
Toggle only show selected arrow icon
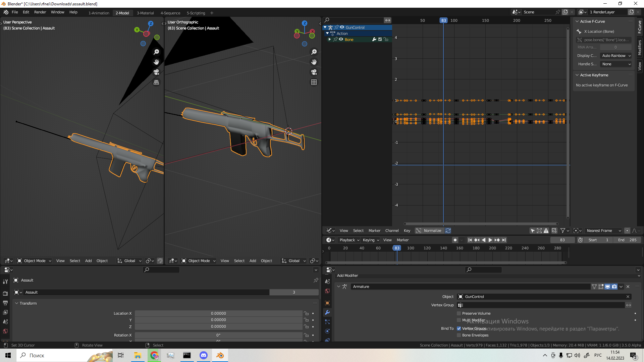coord(532,231)
